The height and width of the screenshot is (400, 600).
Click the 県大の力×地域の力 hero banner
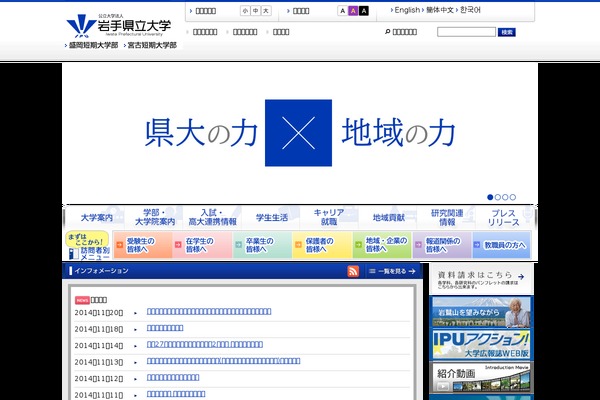300,133
